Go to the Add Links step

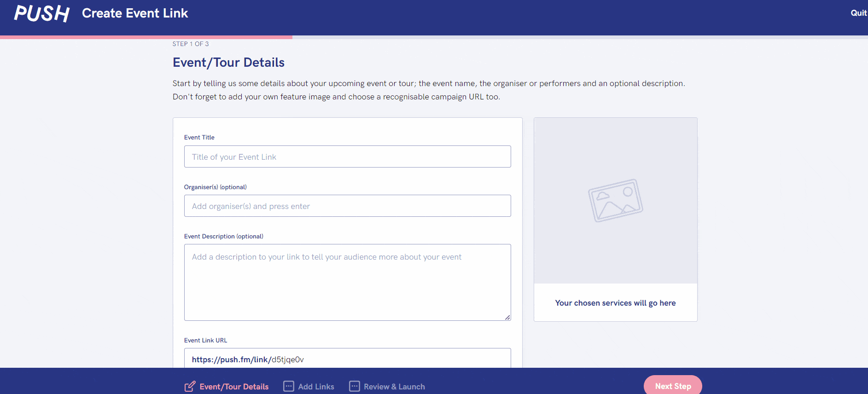[309, 386]
